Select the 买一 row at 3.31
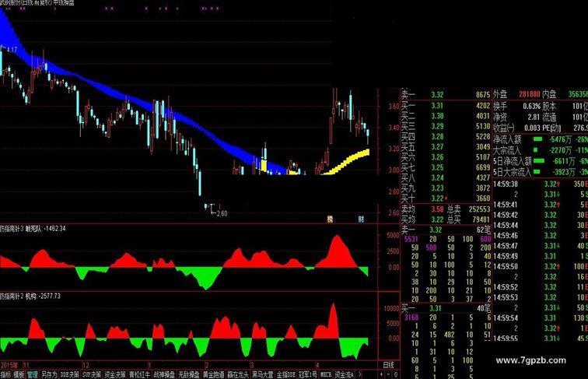588x379 pixels. pos(446,106)
